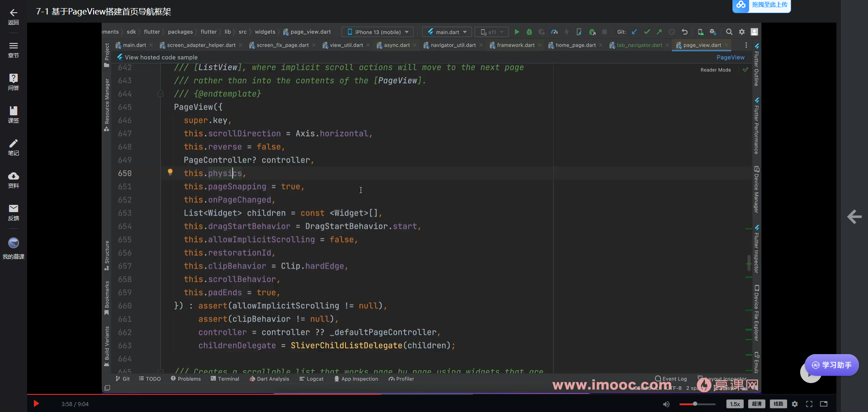Show Git history clock icon
The height and width of the screenshot is (412, 868).
click(x=672, y=32)
